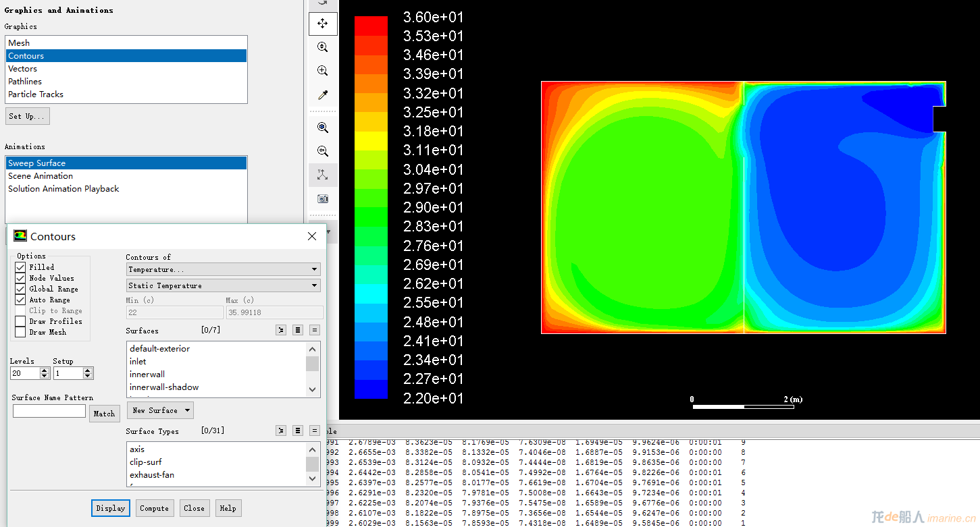Select the zoom-to-area plus magnifier tool
980x527 pixels.
coord(323,71)
